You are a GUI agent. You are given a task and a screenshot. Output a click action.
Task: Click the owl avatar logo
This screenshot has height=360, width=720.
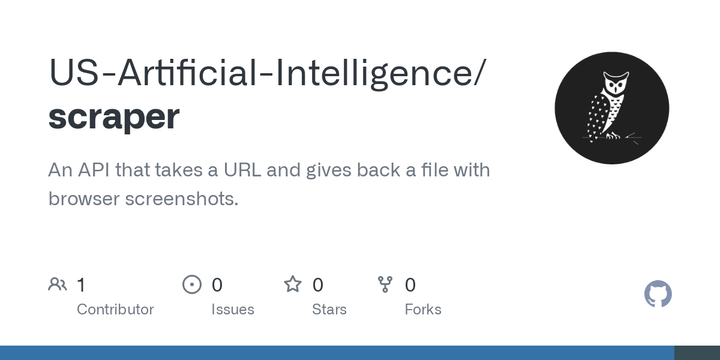(612, 108)
